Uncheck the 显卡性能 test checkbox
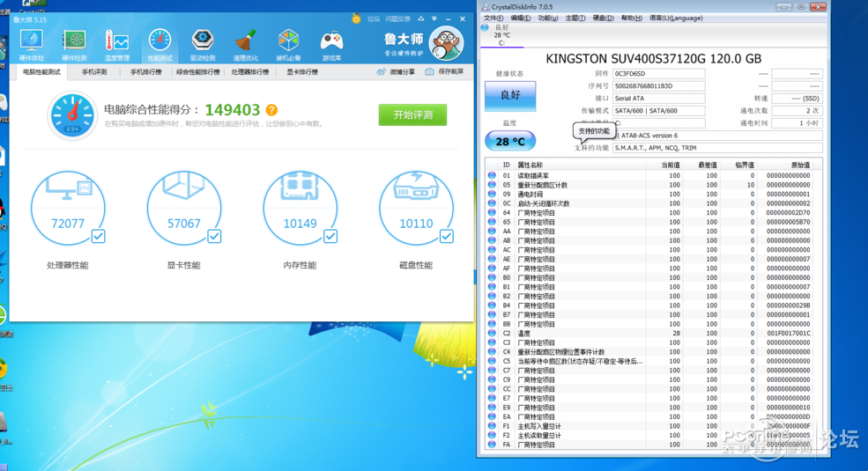Image resolution: width=868 pixels, height=471 pixels. click(x=214, y=237)
